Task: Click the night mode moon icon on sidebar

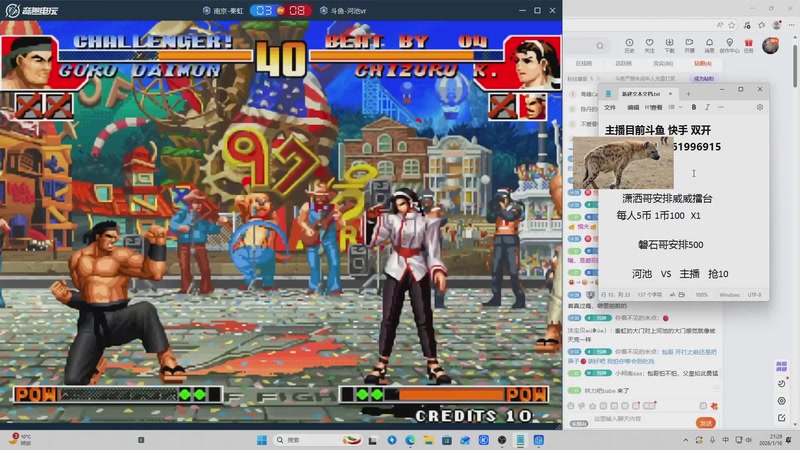Action: click(781, 384)
